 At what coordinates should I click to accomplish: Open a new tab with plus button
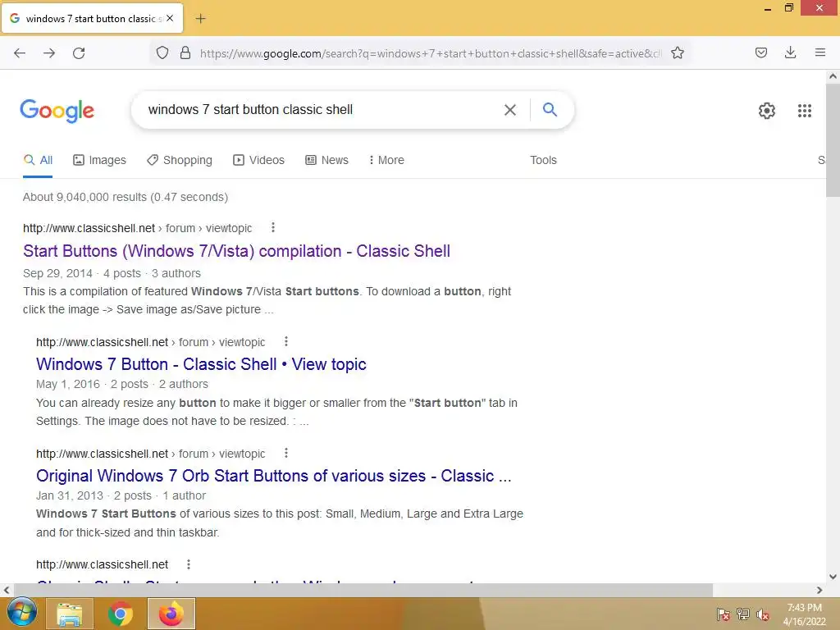(200, 19)
